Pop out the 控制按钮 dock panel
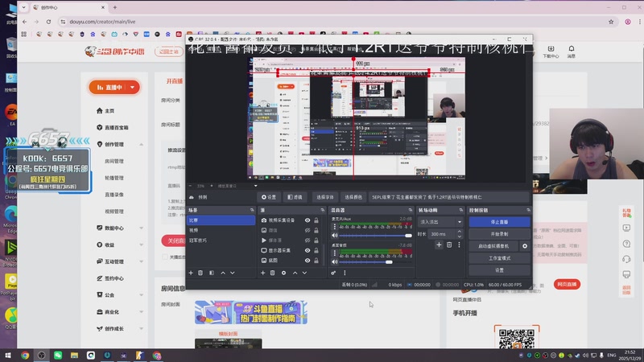 (528, 210)
